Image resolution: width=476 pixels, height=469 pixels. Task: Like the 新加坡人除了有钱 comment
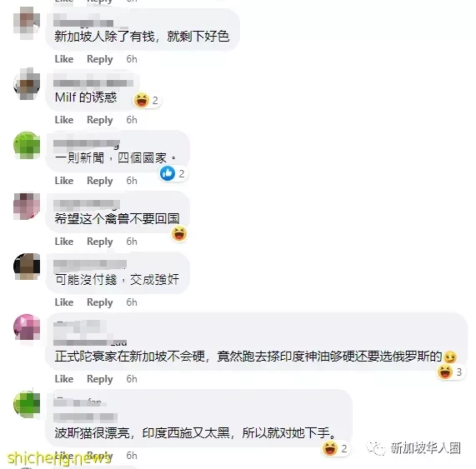63,59
